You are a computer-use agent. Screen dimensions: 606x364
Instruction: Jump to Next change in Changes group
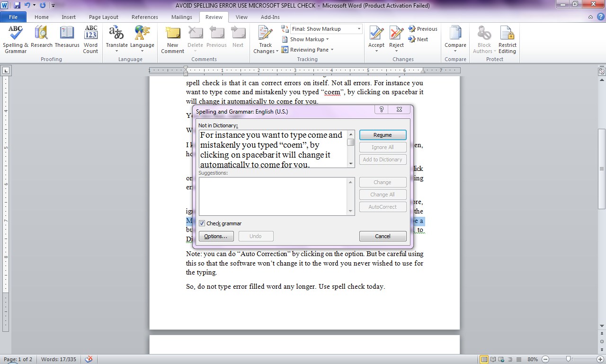[419, 39]
